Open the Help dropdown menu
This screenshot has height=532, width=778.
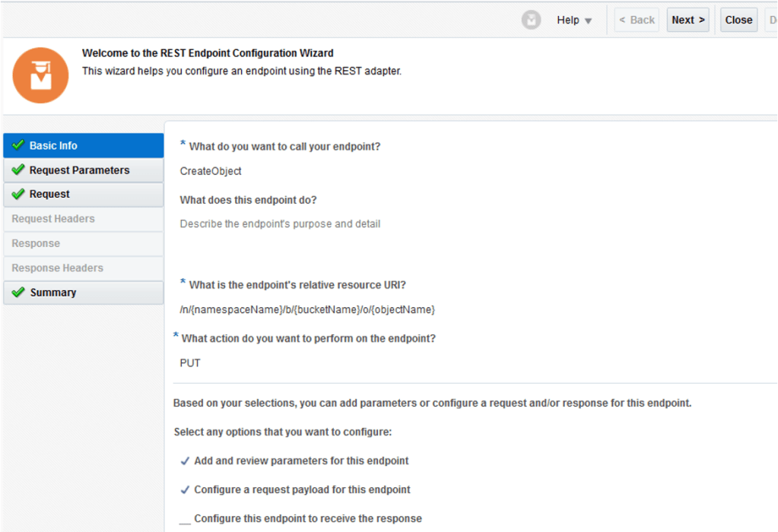pyautogui.click(x=574, y=21)
